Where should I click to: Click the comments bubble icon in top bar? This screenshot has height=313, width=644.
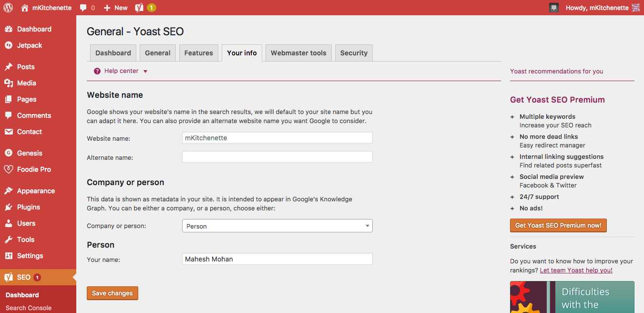(83, 8)
